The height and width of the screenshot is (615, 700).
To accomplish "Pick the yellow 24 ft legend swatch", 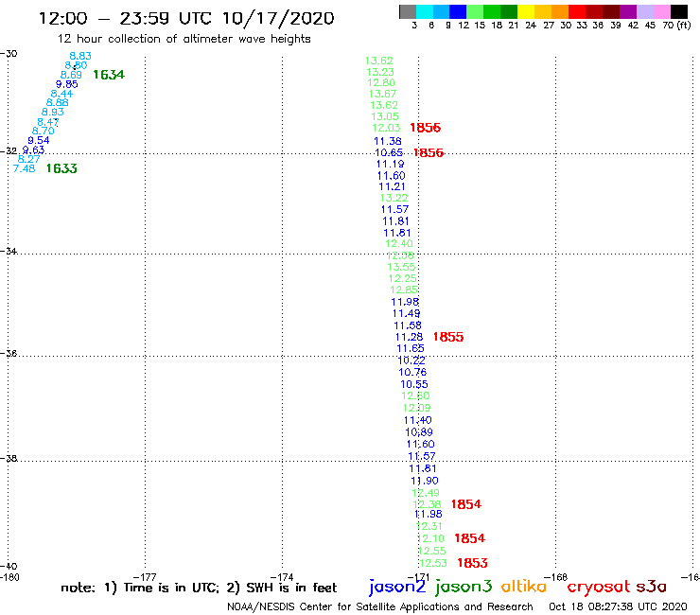I will click(526, 11).
